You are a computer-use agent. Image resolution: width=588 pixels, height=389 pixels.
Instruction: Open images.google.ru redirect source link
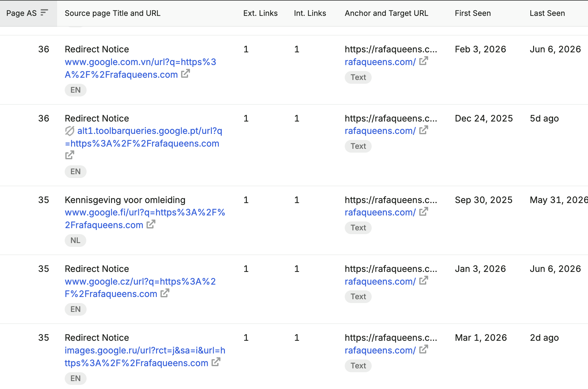pyautogui.click(x=145, y=357)
